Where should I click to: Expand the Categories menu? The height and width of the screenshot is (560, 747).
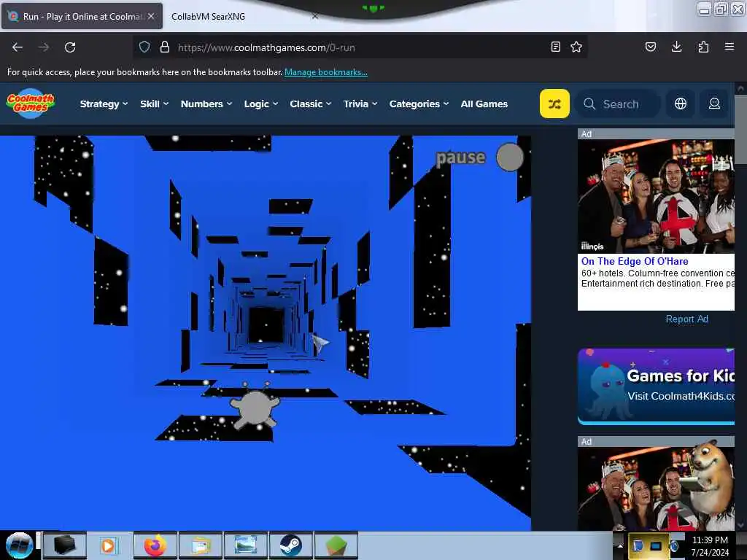(419, 104)
